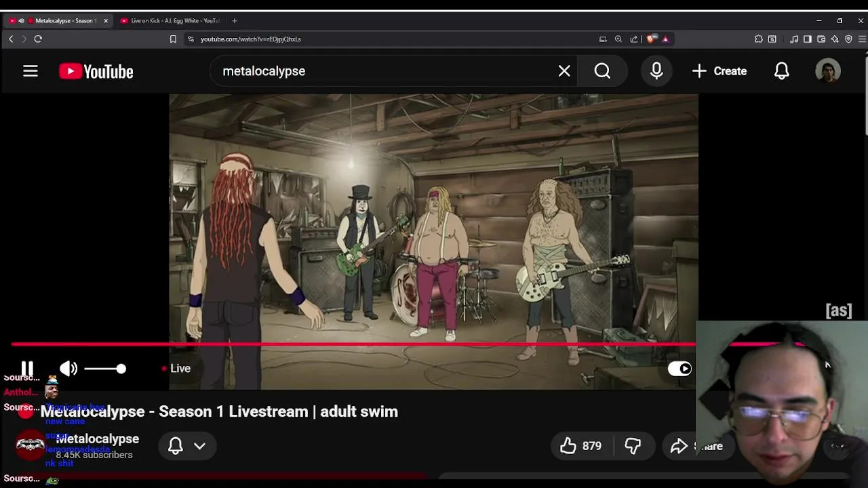Pause the livestream video

(27, 369)
